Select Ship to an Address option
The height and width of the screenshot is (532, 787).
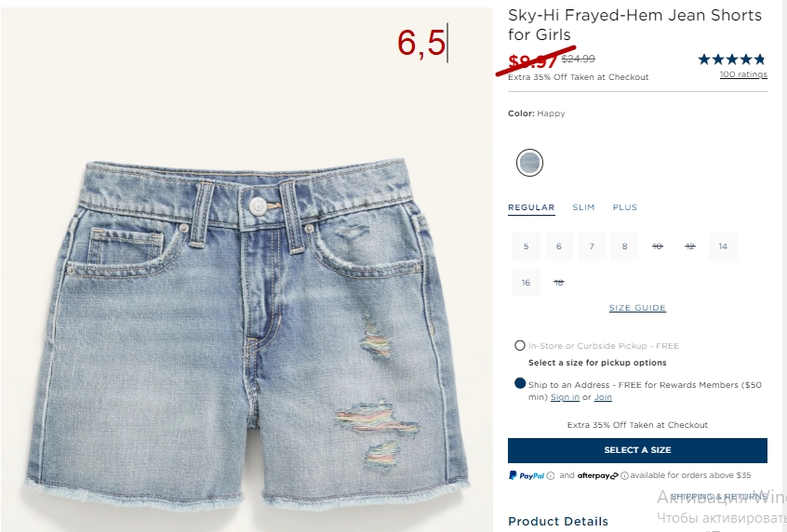click(x=520, y=383)
